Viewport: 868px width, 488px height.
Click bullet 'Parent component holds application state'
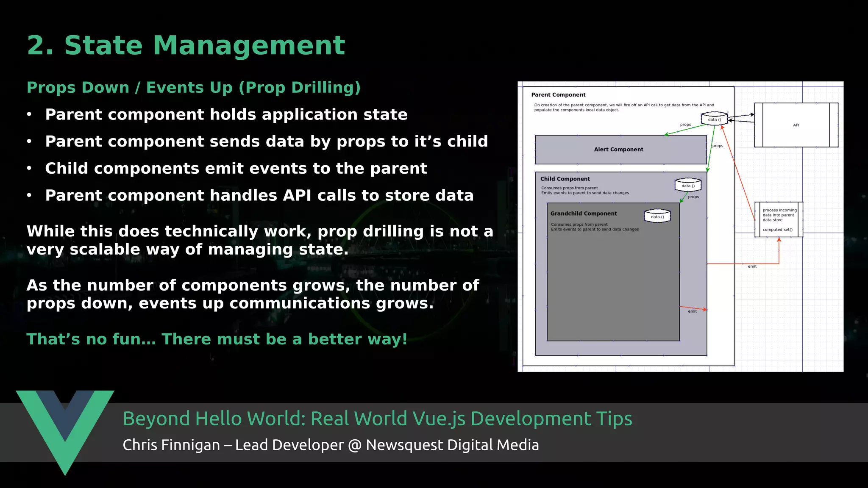pyautogui.click(x=226, y=114)
